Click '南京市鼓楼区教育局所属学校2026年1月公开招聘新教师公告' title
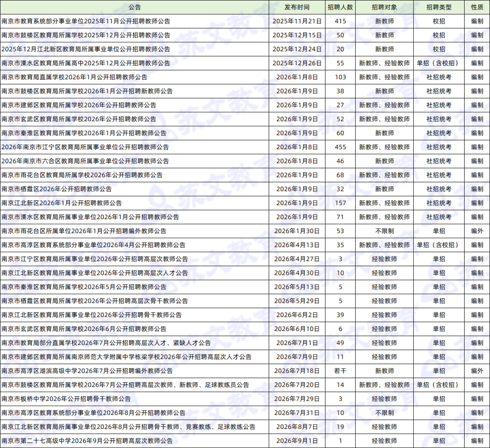This screenshot has height=448, width=490. click(x=87, y=91)
